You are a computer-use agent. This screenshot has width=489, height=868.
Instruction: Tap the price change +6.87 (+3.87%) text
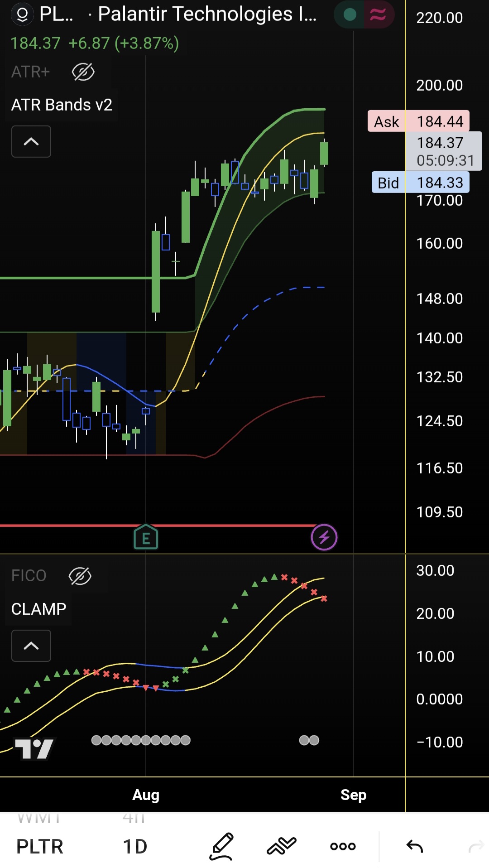point(124,43)
